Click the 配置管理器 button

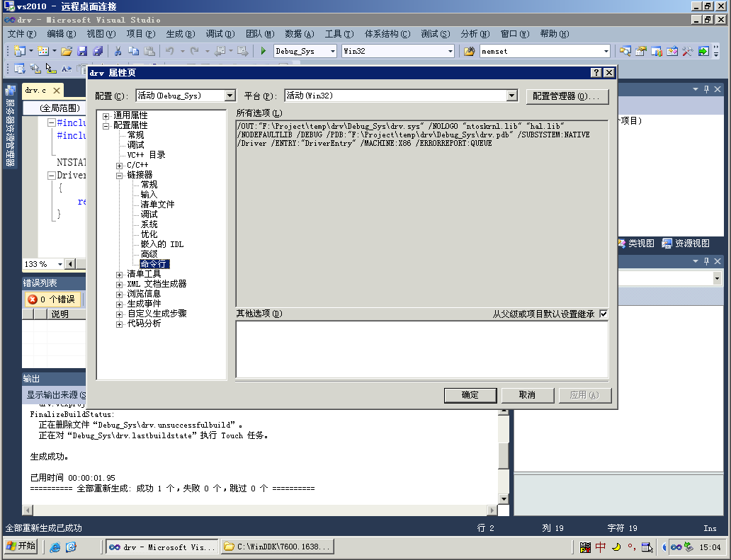(567, 96)
